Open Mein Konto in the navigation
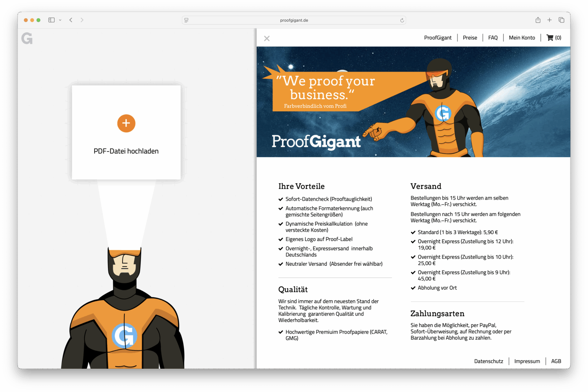 (x=522, y=37)
